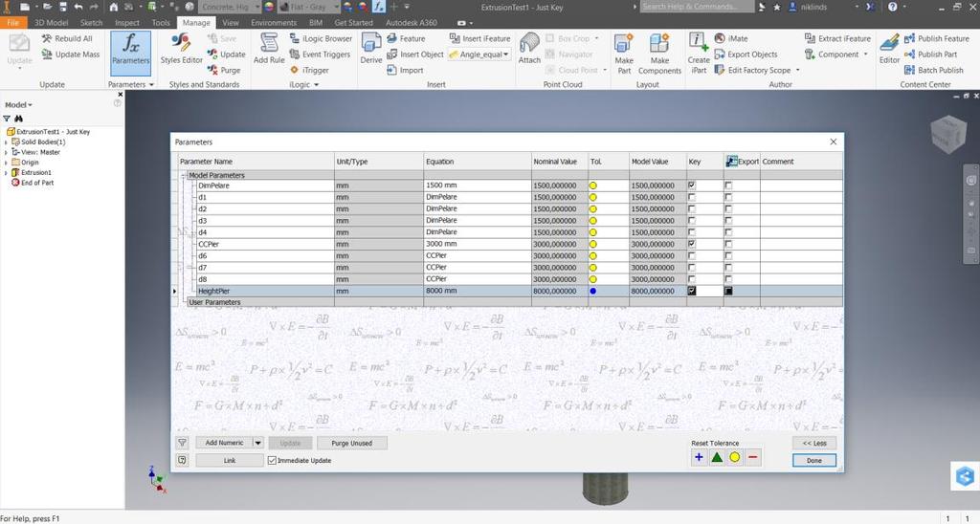This screenshot has height=524, width=980.
Task: Toggle Key checkbox for HeightPier
Action: [691, 291]
